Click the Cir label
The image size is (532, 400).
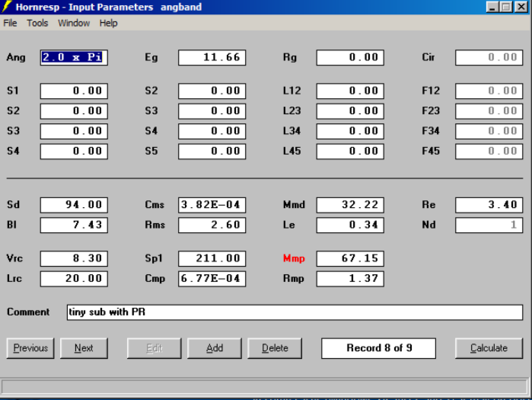click(x=428, y=58)
